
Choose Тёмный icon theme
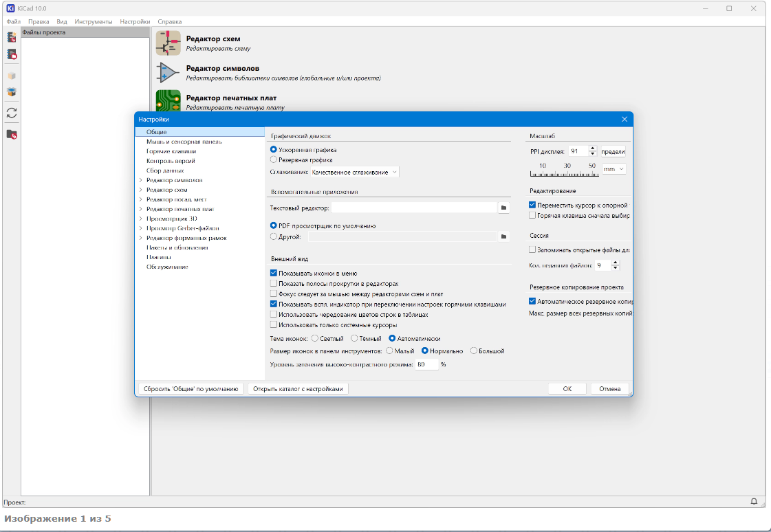point(354,338)
